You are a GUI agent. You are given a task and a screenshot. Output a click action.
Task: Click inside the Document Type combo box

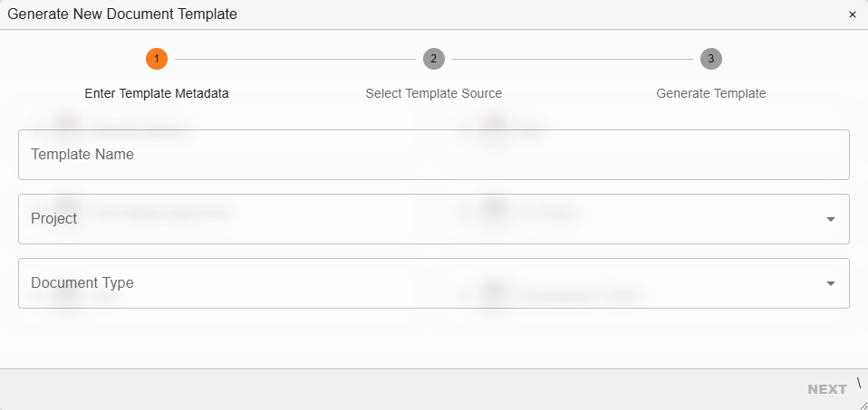point(408,283)
